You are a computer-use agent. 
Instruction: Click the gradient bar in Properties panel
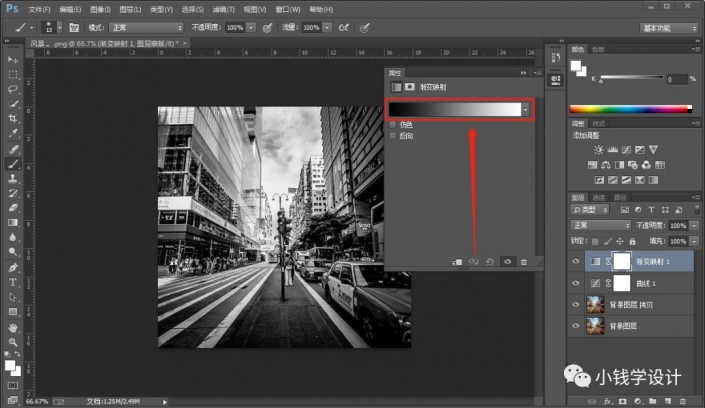pos(455,109)
